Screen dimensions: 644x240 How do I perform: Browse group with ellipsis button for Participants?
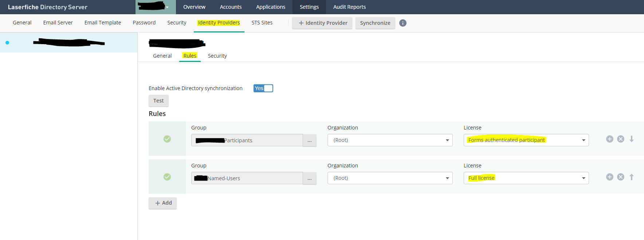[x=310, y=140]
